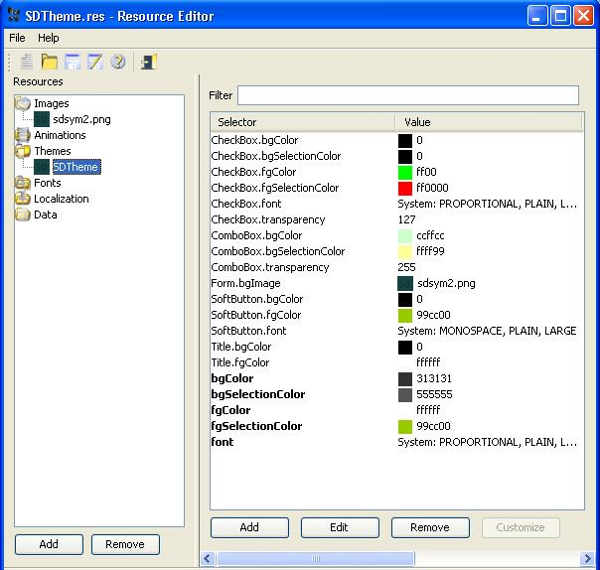Click the Save toolbar icon
Image resolution: width=600 pixels, height=570 pixels.
(x=72, y=62)
